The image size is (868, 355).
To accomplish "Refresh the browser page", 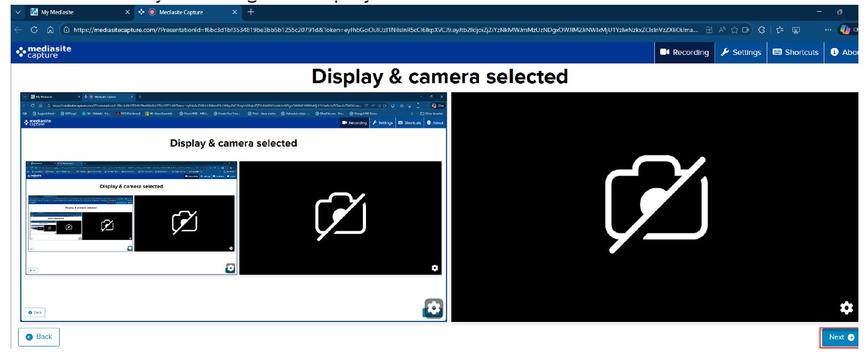I will tap(34, 30).
